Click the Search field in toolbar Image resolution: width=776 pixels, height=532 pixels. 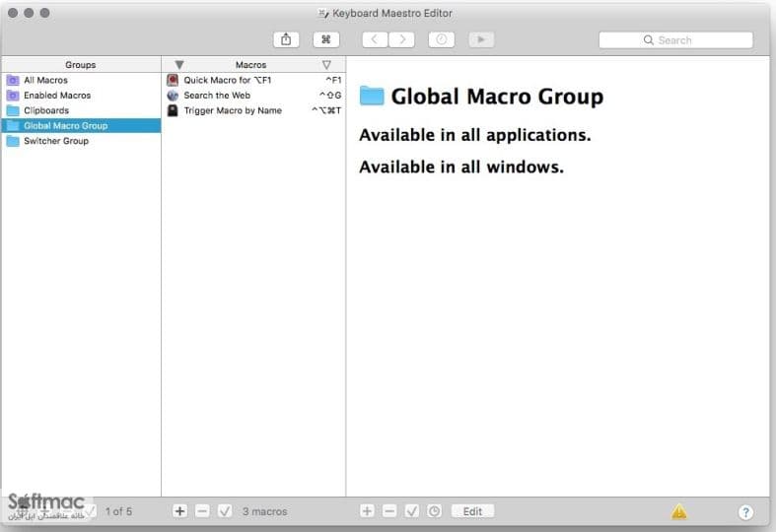(x=675, y=40)
